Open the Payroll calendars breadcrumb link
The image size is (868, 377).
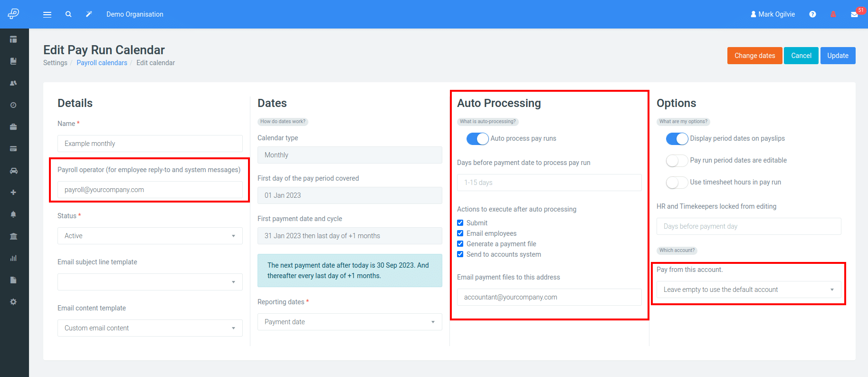[102, 62]
